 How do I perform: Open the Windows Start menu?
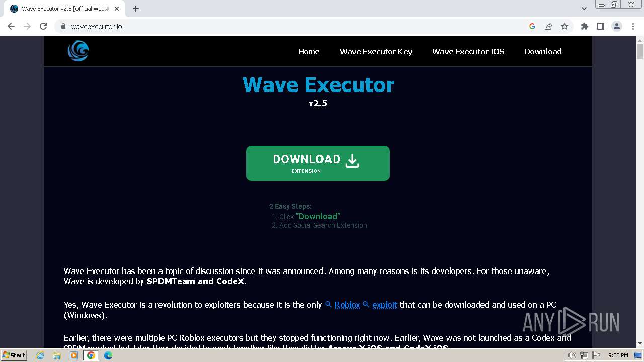(x=14, y=355)
